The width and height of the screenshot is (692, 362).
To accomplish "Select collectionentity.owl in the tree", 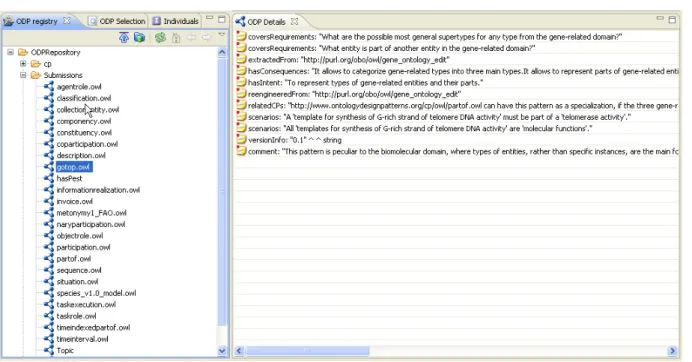I will pyautogui.click(x=88, y=109).
